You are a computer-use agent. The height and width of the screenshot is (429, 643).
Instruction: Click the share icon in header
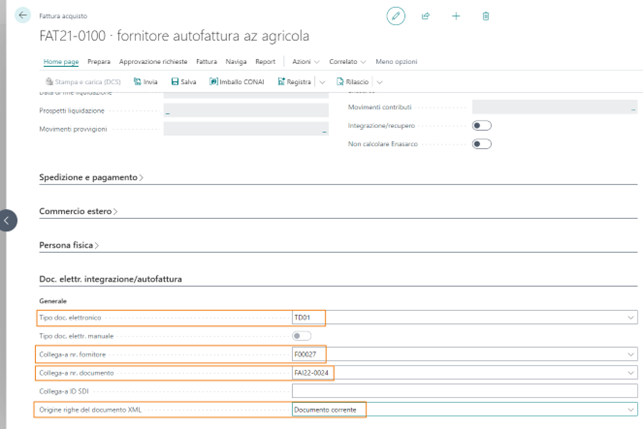(x=426, y=16)
